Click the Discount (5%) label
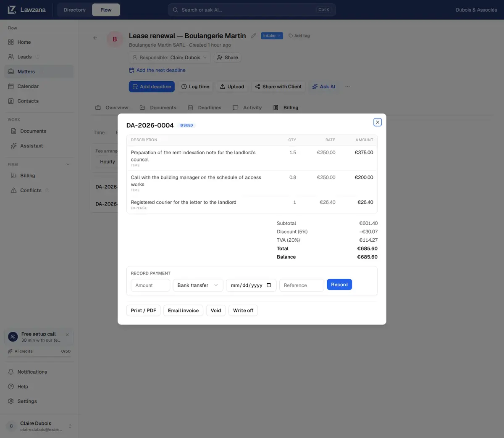 tap(292, 232)
